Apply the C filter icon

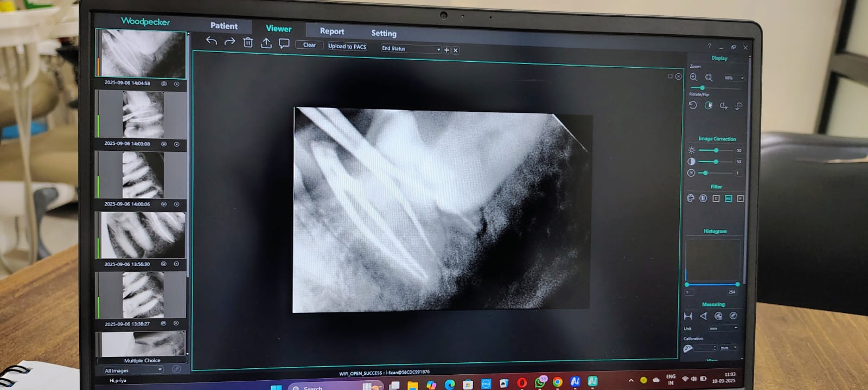[716, 199]
